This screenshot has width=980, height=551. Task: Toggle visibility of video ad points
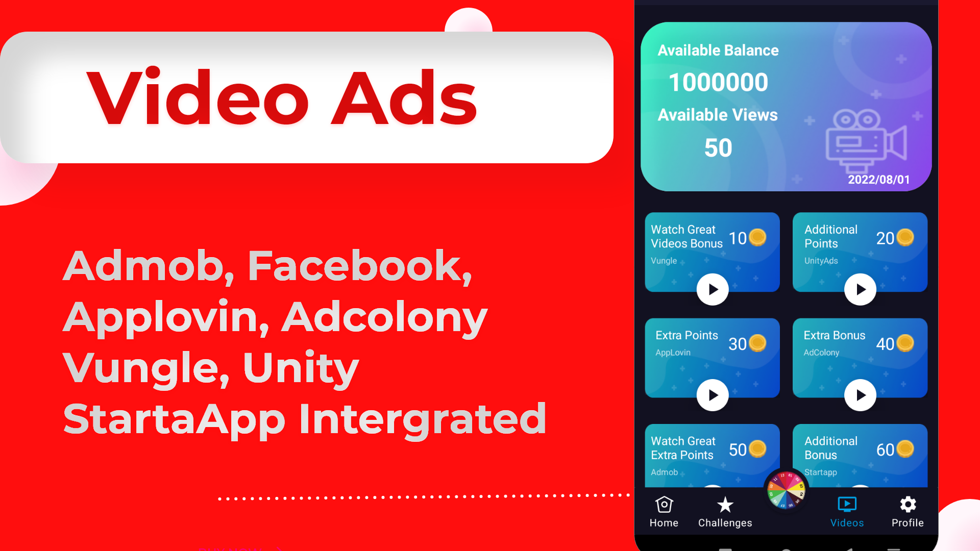pyautogui.click(x=847, y=511)
